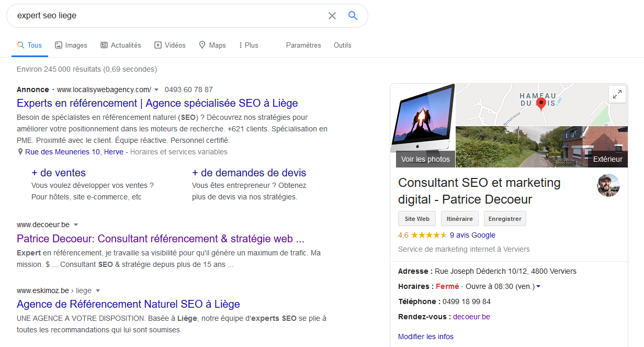Expand the map with the fullscreen icon
The image size is (644, 347).
tap(617, 94)
